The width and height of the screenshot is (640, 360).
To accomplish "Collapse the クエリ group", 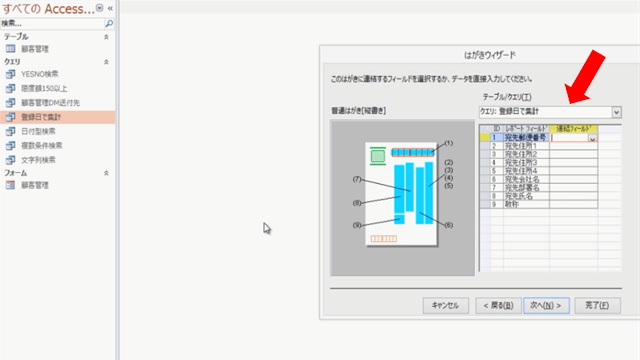I will [106, 62].
